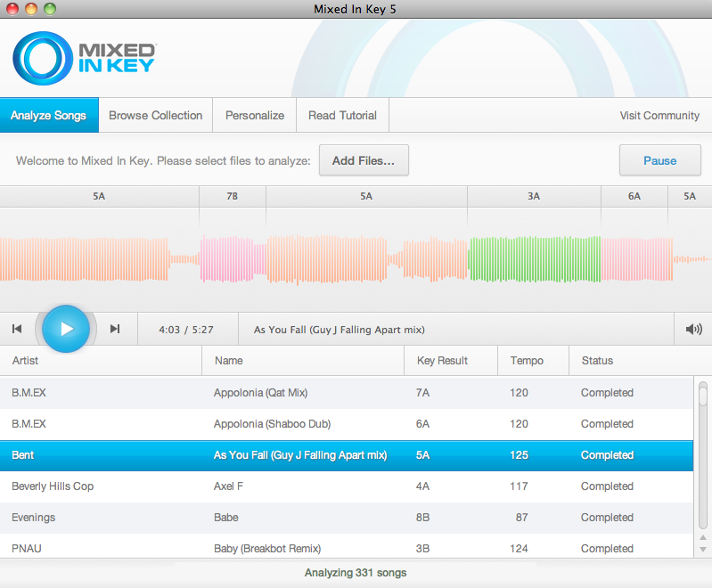Click artist name PNAU
712x588 pixels.
(27, 549)
